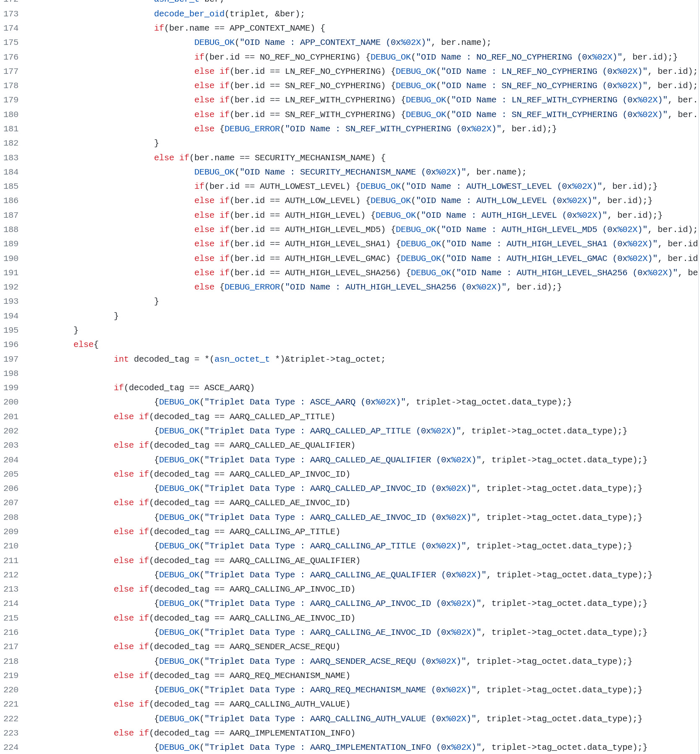
Task: Select APP_CONTEXT_NAME in the line 174 condition
Action: coord(270,28)
